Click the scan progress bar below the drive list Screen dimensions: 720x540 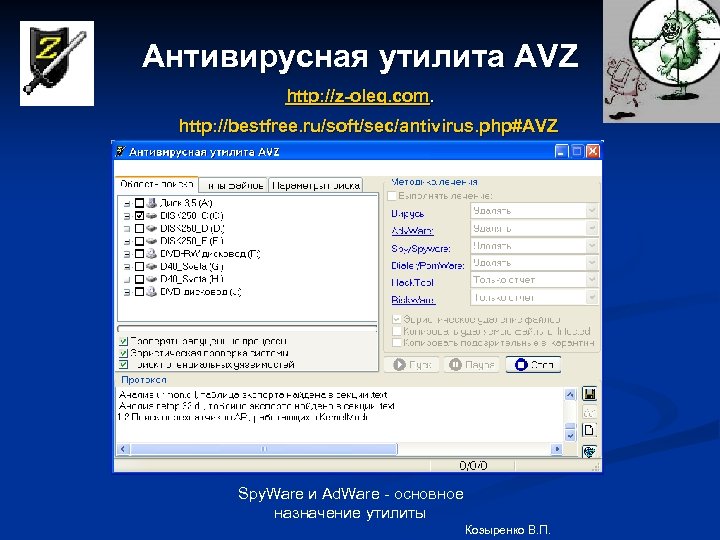[x=247, y=329]
